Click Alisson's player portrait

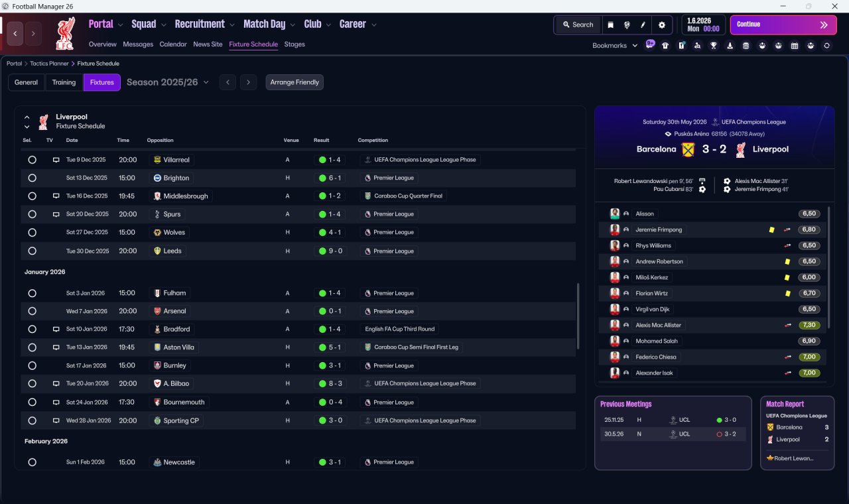615,214
